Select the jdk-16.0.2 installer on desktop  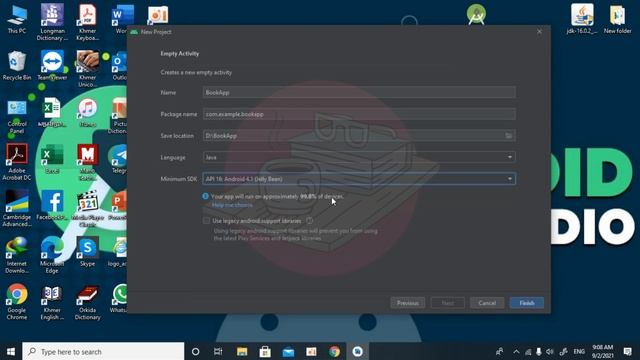[582, 19]
